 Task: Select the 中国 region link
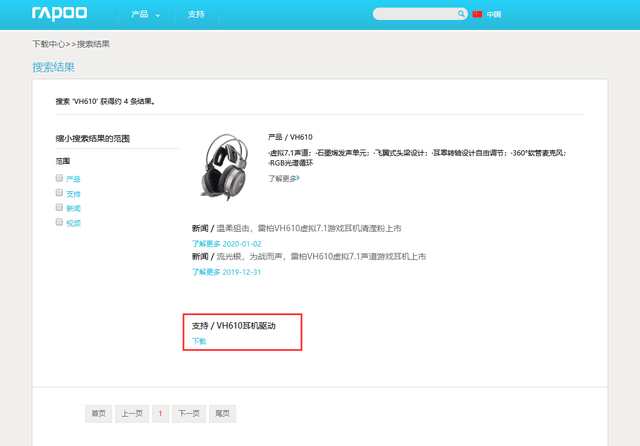pos(493,15)
